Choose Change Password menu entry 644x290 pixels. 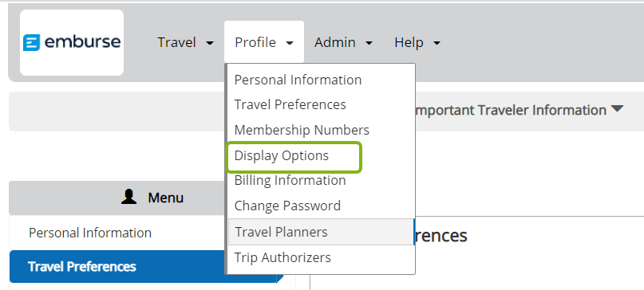287,206
